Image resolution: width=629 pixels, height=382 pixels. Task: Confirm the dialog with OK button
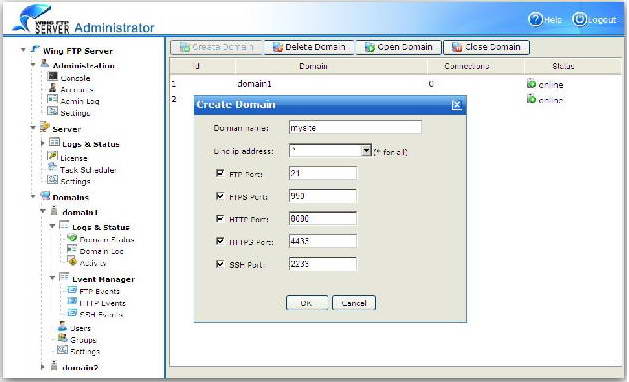click(307, 303)
